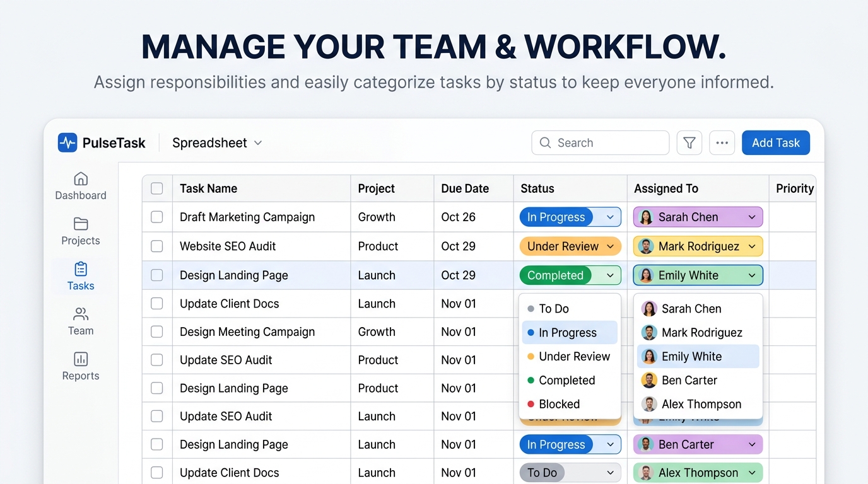Click the filter funnel icon
Image resolution: width=868 pixels, height=484 pixels.
[x=689, y=143]
